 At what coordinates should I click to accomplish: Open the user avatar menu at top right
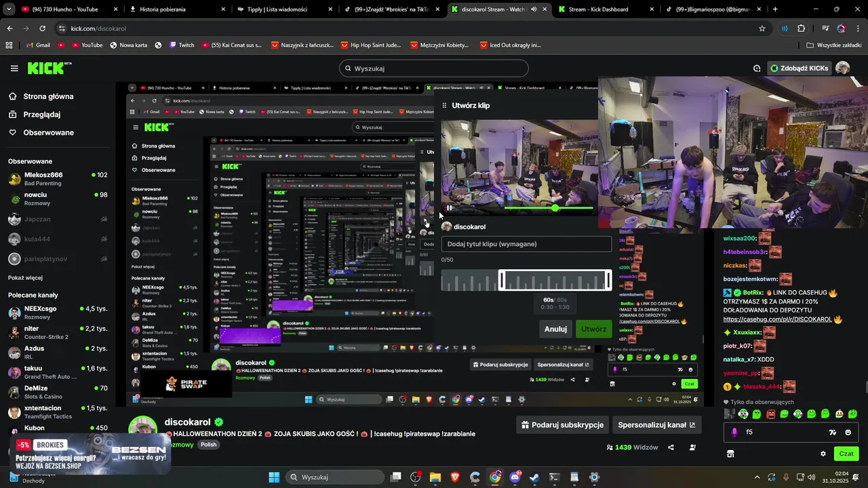point(842,68)
